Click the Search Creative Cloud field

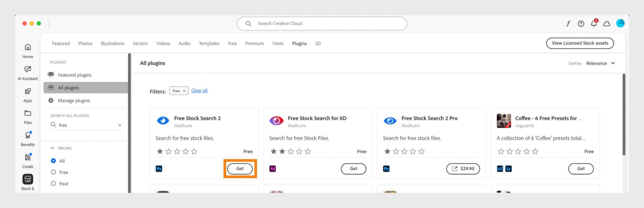coord(322,23)
